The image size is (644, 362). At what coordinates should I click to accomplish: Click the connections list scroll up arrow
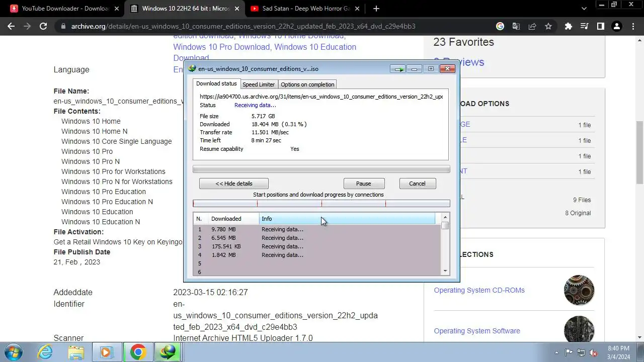[x=445, y=217]
